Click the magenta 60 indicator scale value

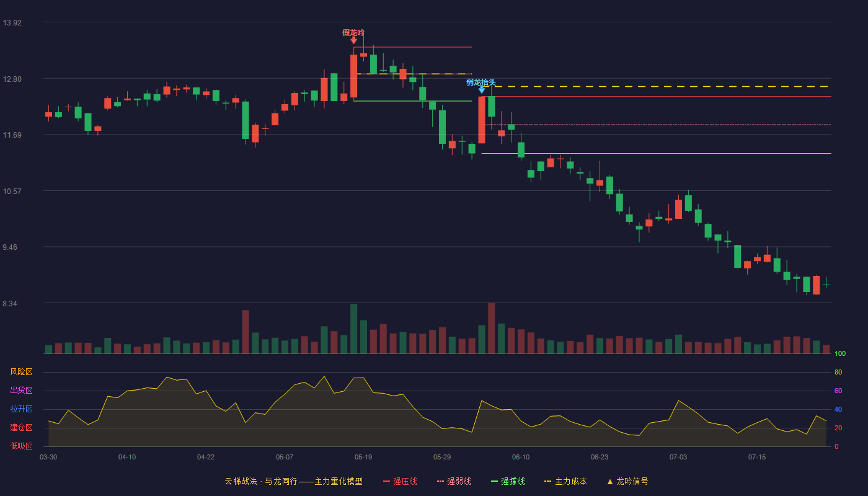[838, 391]
